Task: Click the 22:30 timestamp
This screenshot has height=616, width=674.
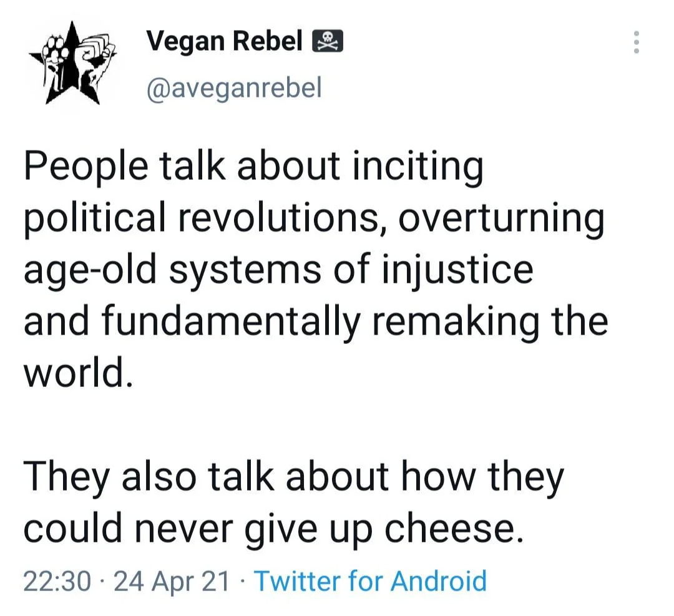Action: (57, 580)
